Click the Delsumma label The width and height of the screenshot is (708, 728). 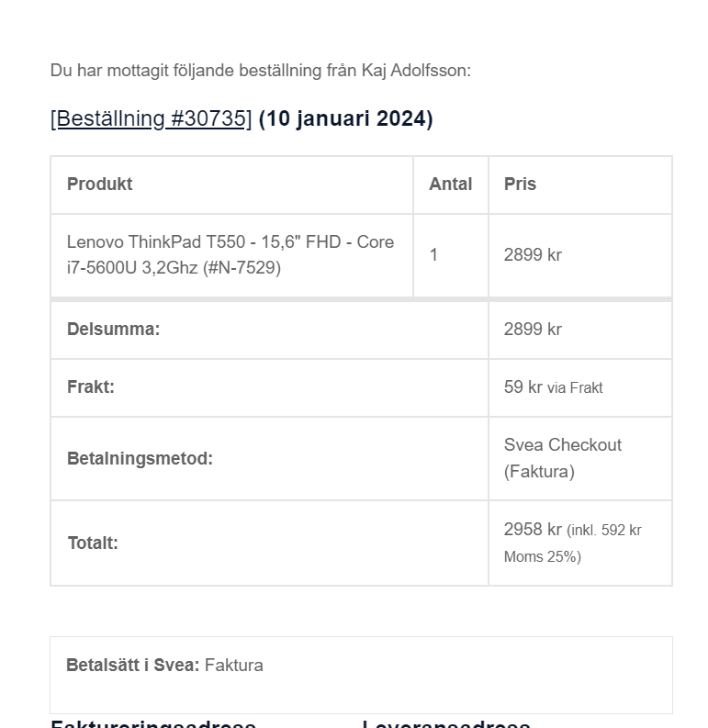113,330
